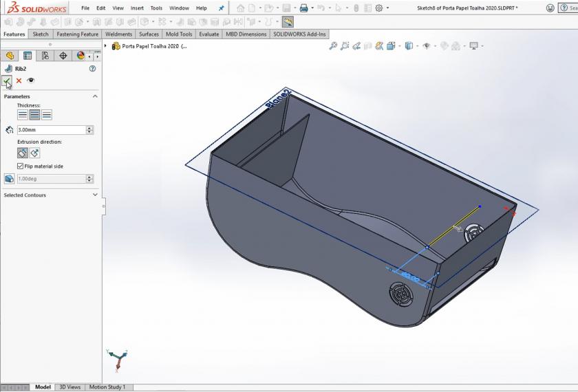The width and height of the screenshot is (578, 392).
Task: Select the both-sides thickness option
Action: click(x=34, y=115)
